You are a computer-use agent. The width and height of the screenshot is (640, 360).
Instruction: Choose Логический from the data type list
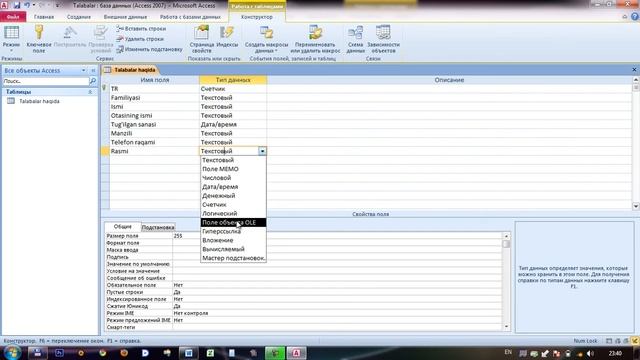point(233,213)
